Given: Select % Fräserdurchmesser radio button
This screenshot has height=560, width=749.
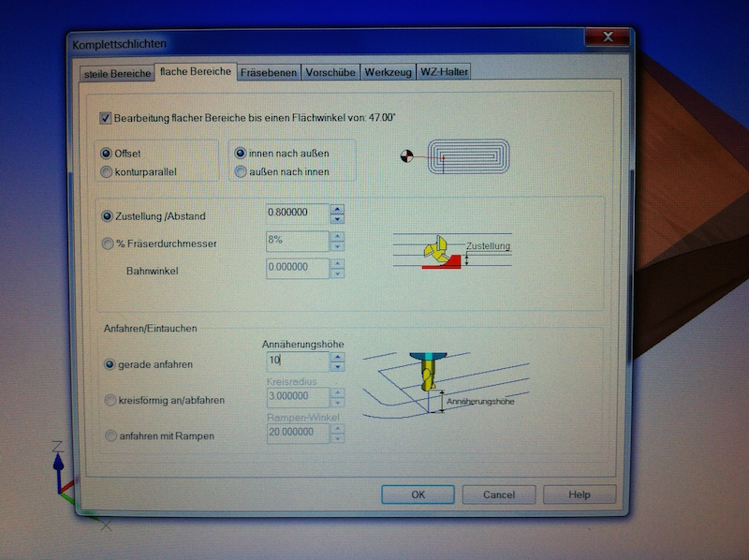Looking at the screenshot, I should tap(108, 243).
